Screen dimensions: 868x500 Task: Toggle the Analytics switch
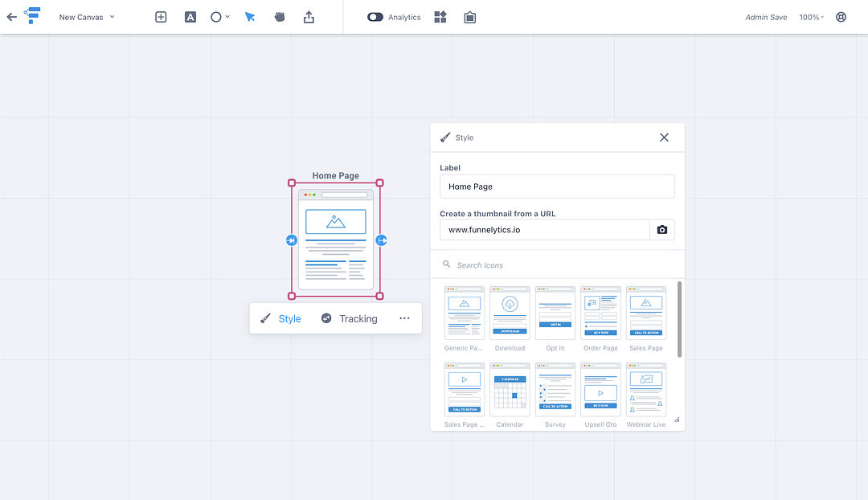click(375, 17)
